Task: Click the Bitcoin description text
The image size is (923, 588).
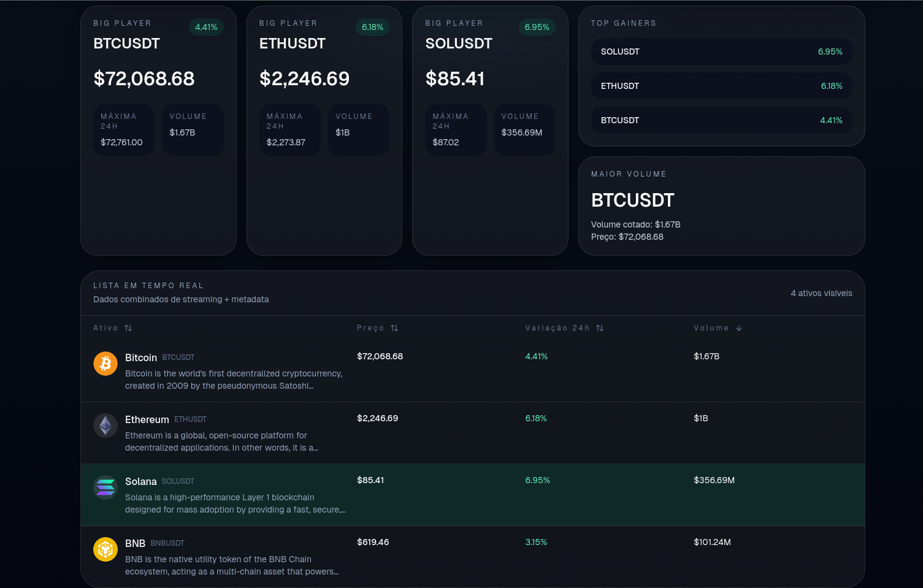Action: pos(234,380)
